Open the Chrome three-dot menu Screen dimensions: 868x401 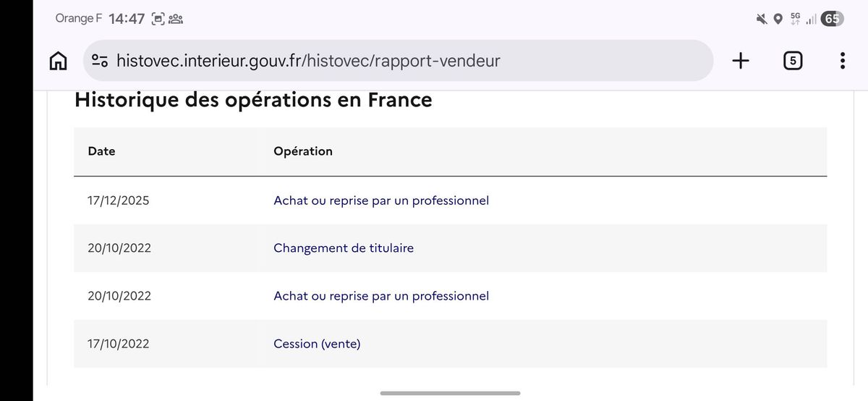(x=843, y=61)
